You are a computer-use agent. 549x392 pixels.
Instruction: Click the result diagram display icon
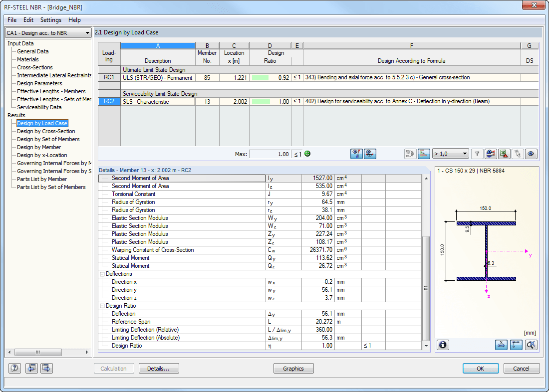click(x=370, y=154)
